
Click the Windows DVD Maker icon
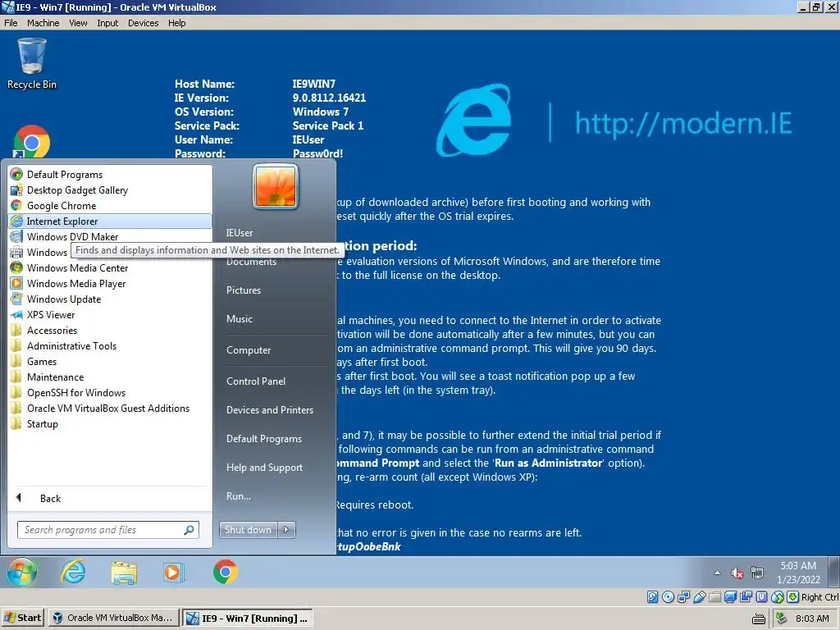coord(16,236)
